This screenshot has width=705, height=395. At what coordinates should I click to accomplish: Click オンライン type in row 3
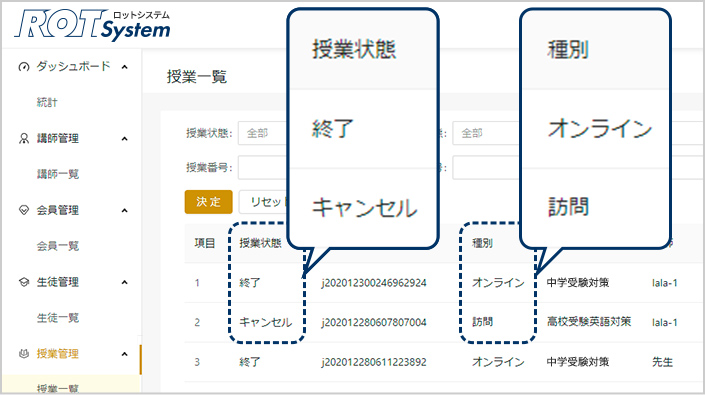click(498, 362)
